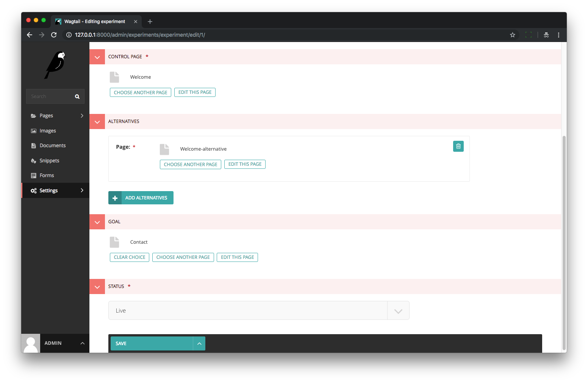
Task: Go back using the browser arrow
Action: click(30, 35)
